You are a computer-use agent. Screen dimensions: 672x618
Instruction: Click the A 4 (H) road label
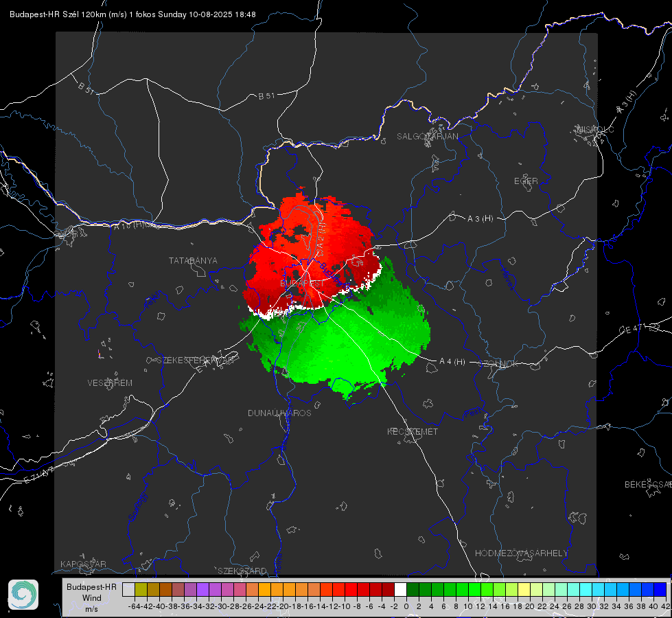[x=452, y=362]
